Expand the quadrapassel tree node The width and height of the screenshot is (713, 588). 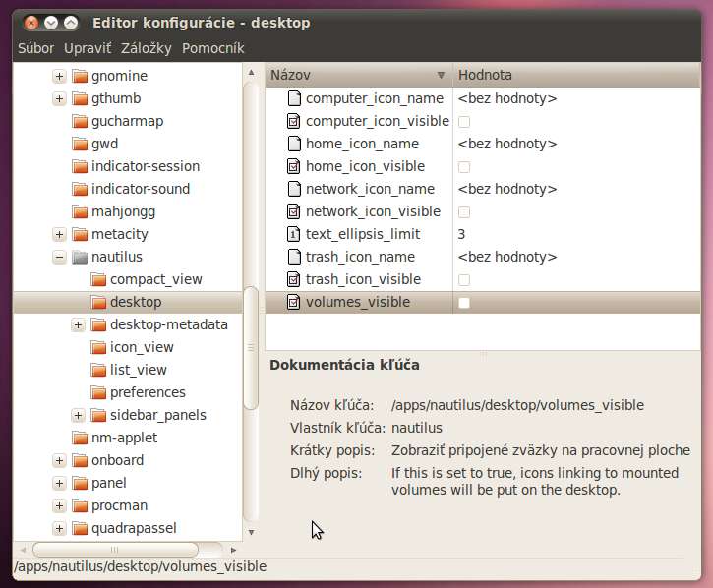pos(59,528)
